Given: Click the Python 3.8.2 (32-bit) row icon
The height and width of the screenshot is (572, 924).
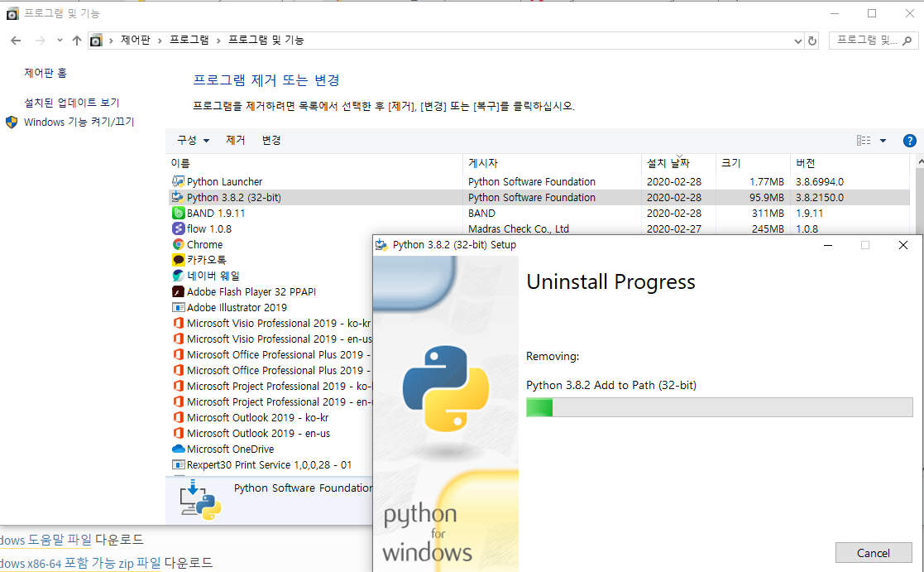Looking at the screenshot, I should click(x=178, y=197).
